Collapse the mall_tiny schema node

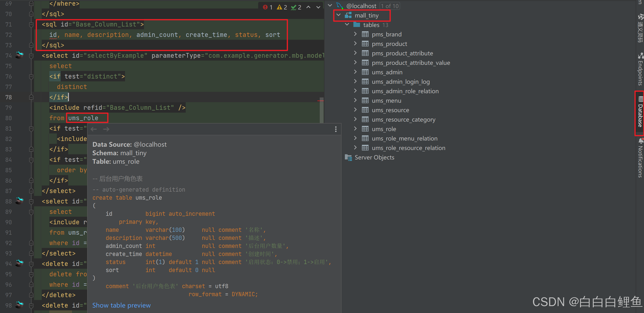point(338,15)
